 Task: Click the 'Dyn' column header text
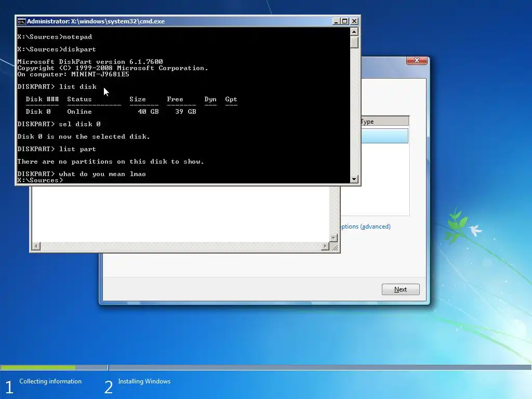210,99
